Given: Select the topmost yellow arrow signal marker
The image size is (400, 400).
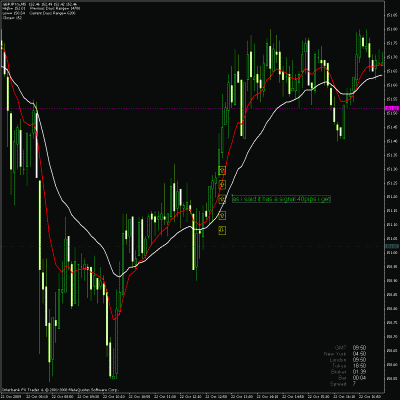Looking at the screenshot, I should [222, 170].
